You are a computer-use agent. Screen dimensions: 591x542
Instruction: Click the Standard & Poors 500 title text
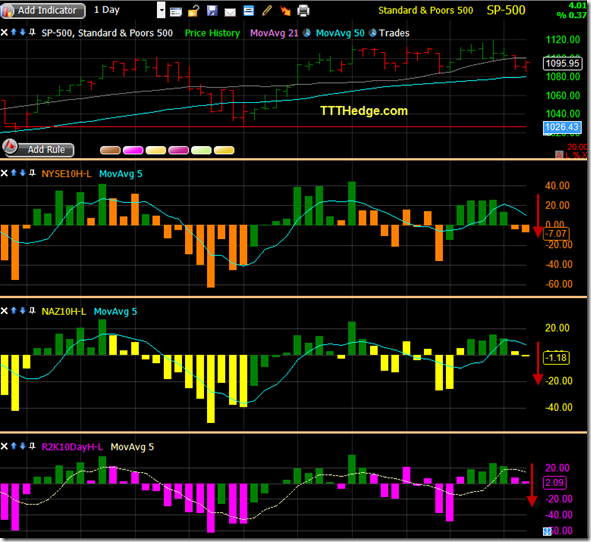pyautogui.click(x=426, y=11)
